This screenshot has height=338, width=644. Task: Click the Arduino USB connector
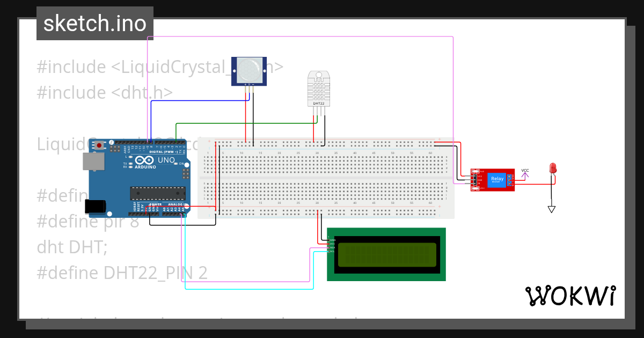[93, 161]
